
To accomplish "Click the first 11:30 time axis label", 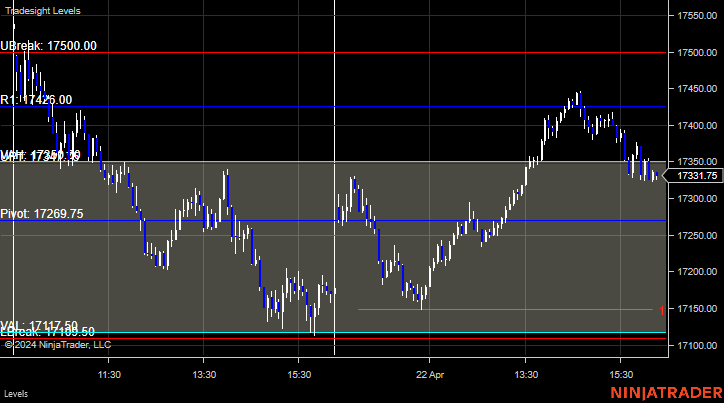I will click(109, 374).
